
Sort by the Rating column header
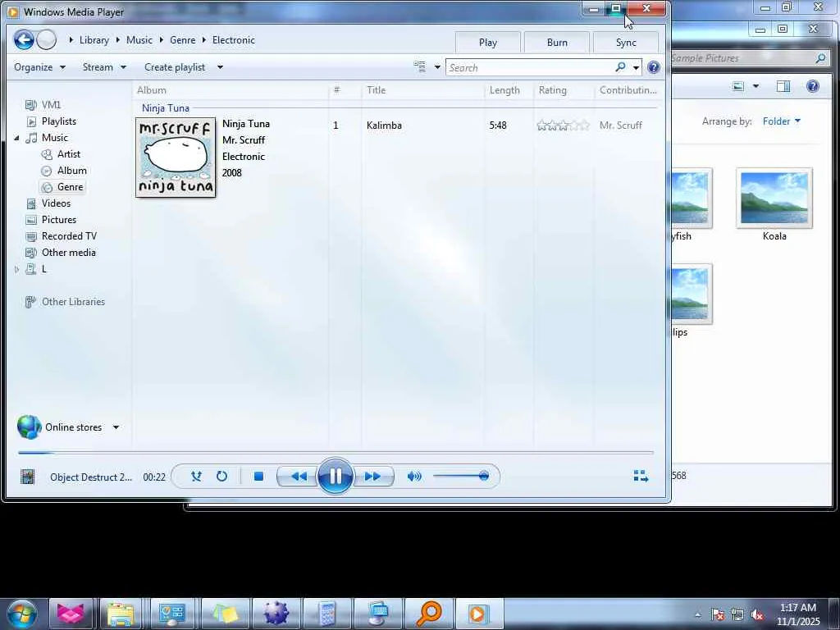click(x=564, y=90)
